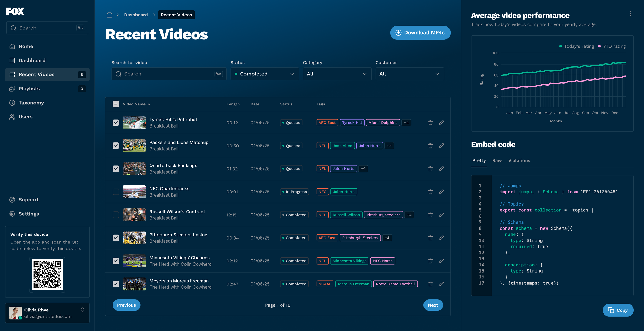Check the Russell Wilson's Contract row
This screenshot has width=644, height=331.
click(x=116, y=215)
